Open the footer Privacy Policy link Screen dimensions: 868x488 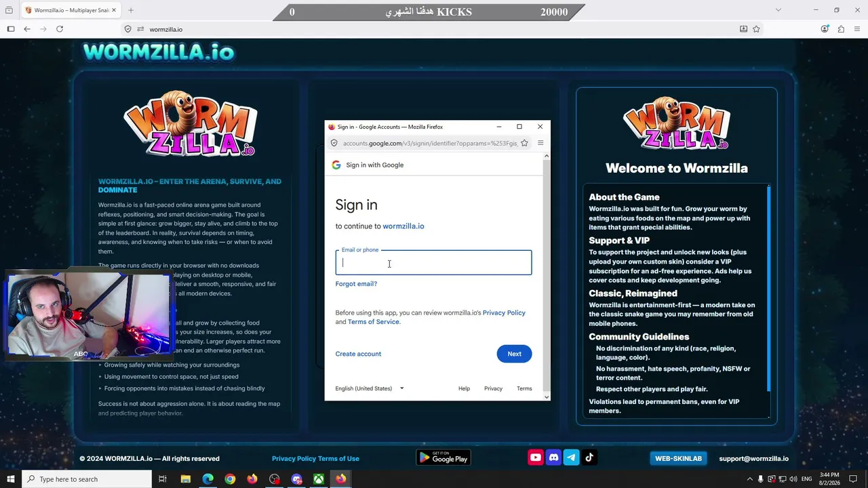[294, 459]
